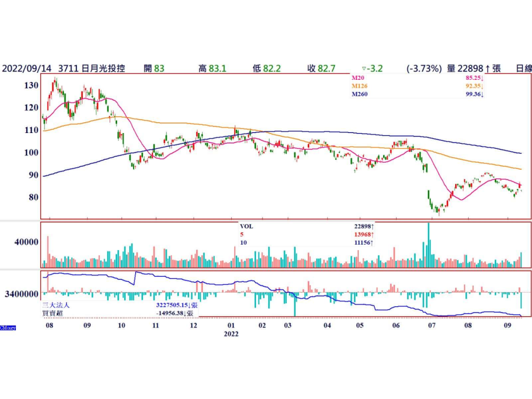Image resolution: width=532 pixels, height=399 pixels.
Task: Select the VOL indicator label
Action: coord(246,226)
